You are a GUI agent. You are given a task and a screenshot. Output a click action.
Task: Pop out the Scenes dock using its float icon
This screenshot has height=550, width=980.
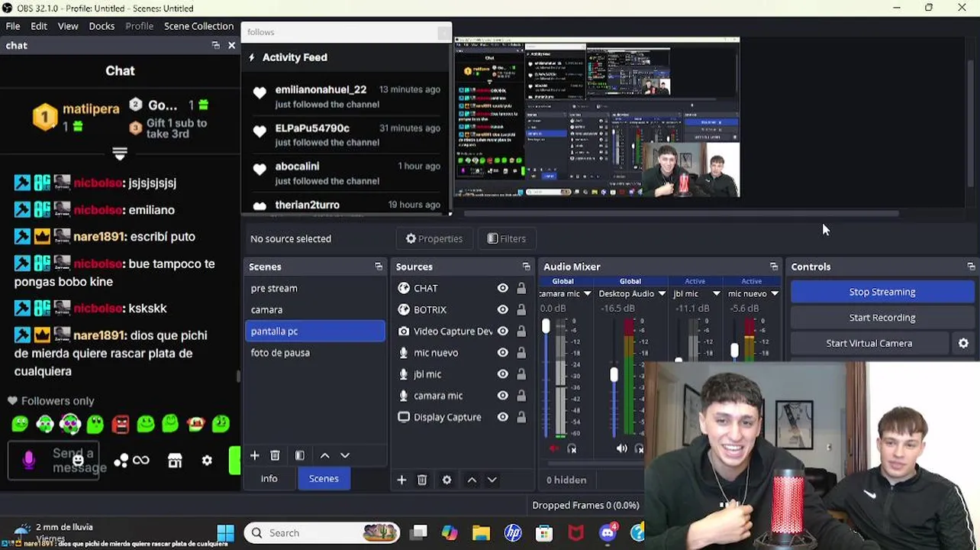379,267
